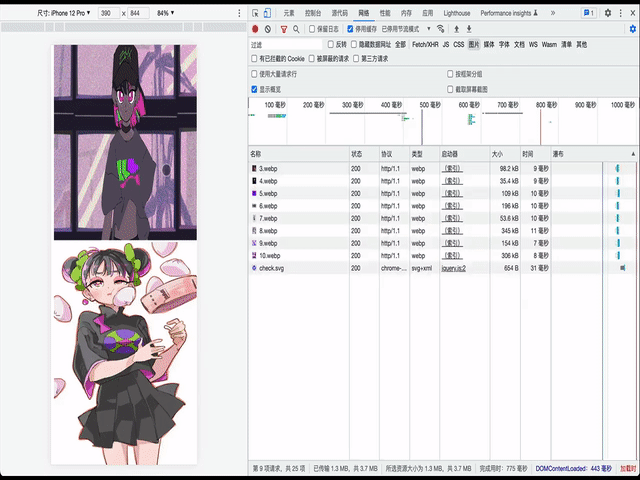Switch to the Application tab
The image size is (640, 480).
pos(427,13)
